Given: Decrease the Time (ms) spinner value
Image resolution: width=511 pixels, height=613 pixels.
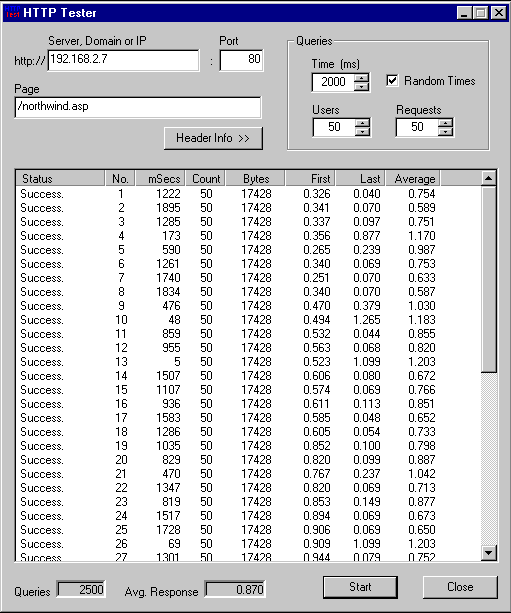Looking at the screenshot, I should coord(362,86).
